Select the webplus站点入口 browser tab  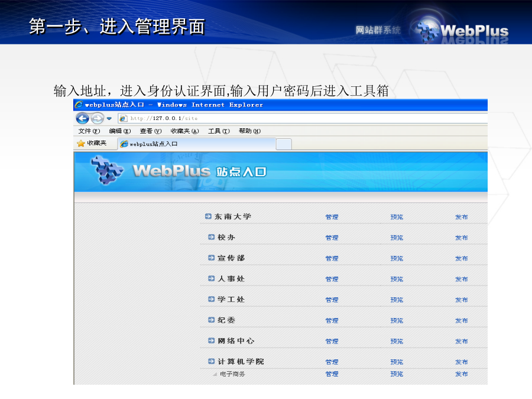coord(197,144)
